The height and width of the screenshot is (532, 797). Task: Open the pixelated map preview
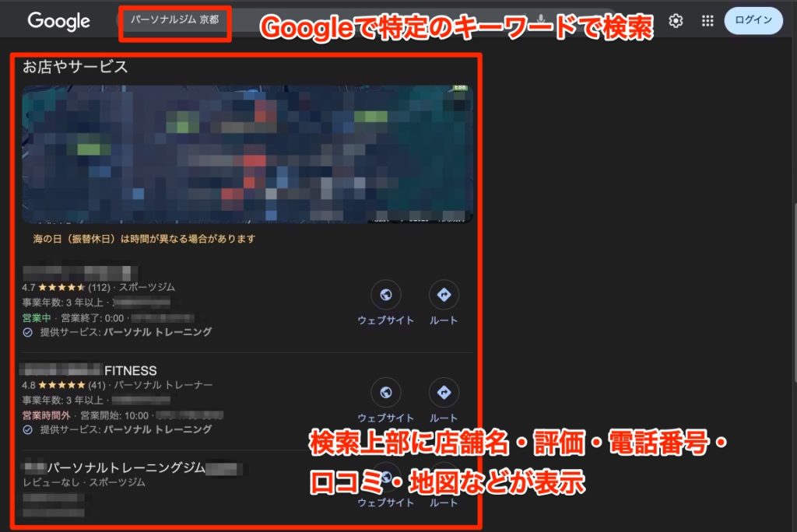(247, 154)
